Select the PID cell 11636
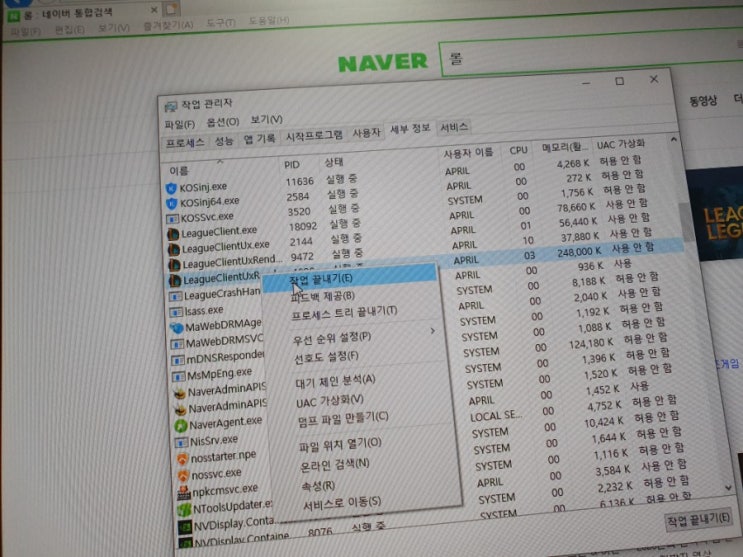The height and width of the screenshot is (557, 743). (x=299, y=182)
